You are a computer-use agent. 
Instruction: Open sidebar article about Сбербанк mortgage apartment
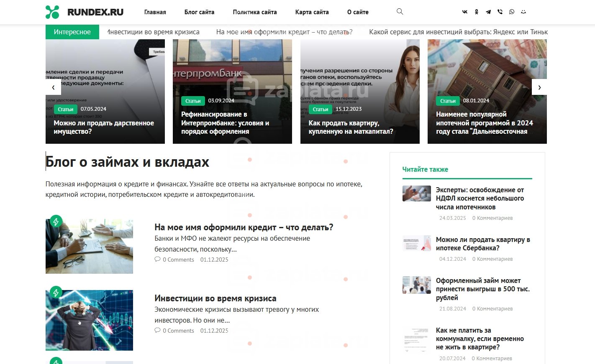(483, 244)
